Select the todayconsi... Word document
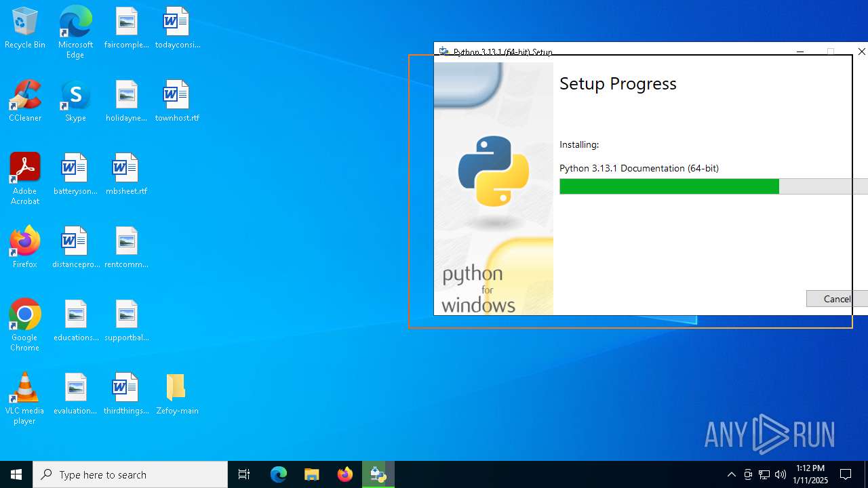 coord(177,28)
